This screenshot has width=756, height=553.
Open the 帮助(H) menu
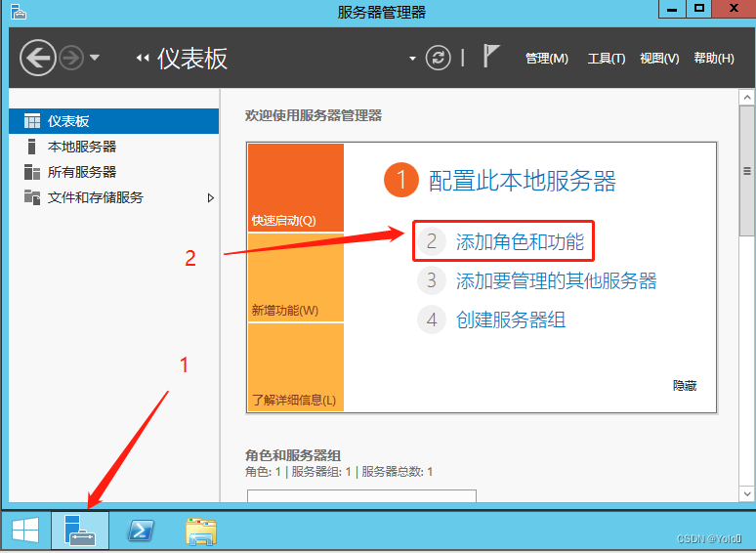(x=714, y=59)
